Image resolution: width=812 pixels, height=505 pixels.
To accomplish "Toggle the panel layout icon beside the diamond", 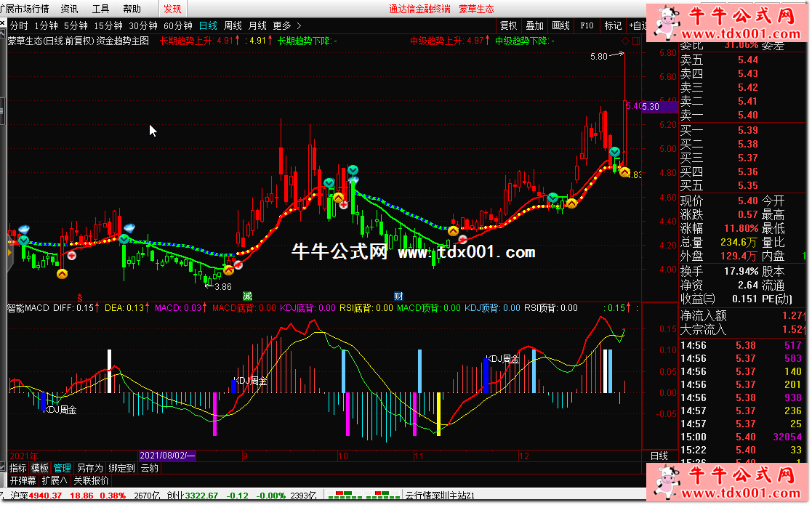I will point(636,41).
